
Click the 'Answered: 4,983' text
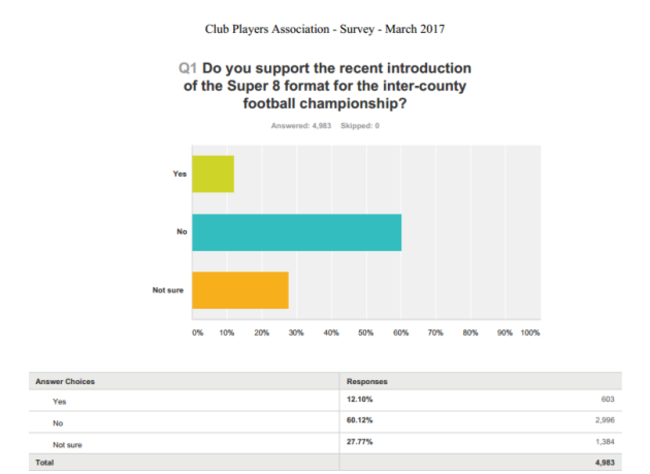click(301, 125)
